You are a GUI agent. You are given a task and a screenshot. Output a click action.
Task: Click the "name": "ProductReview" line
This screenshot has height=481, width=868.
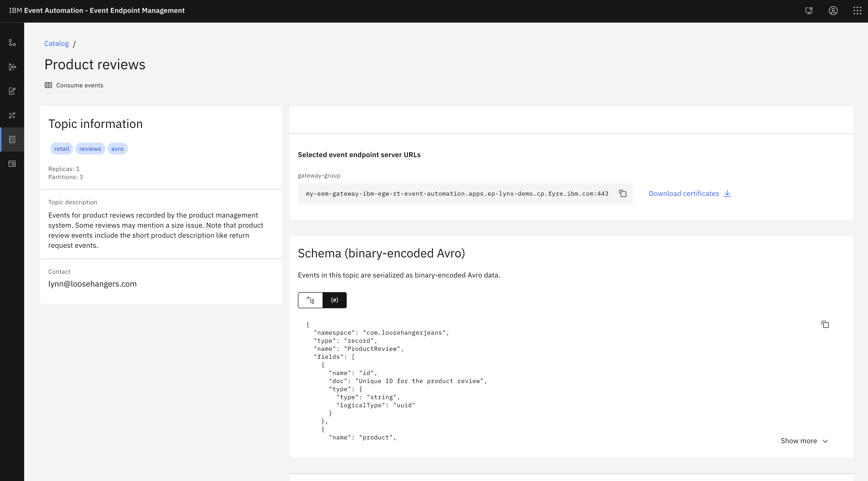[359, 349]
